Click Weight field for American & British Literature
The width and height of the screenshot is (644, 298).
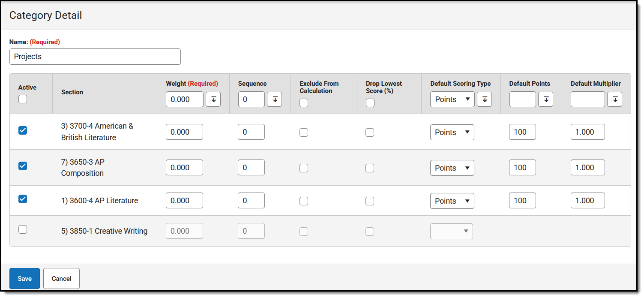point(184,132)
